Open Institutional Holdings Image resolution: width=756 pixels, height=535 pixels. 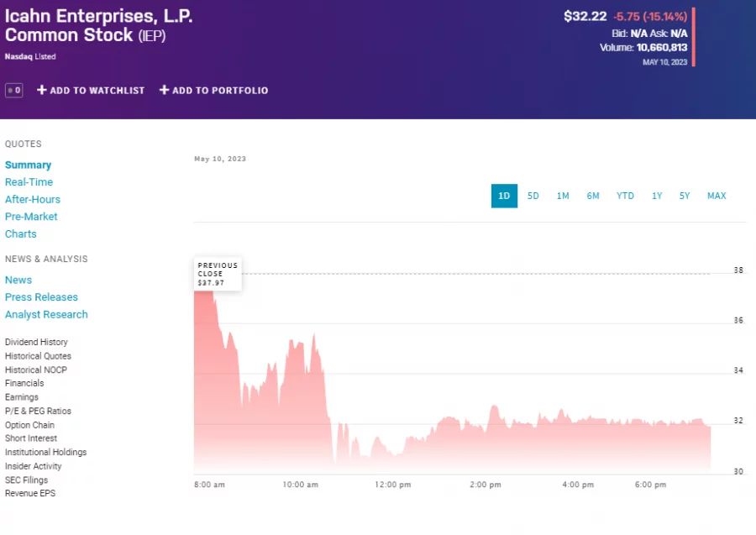[45, 452]
